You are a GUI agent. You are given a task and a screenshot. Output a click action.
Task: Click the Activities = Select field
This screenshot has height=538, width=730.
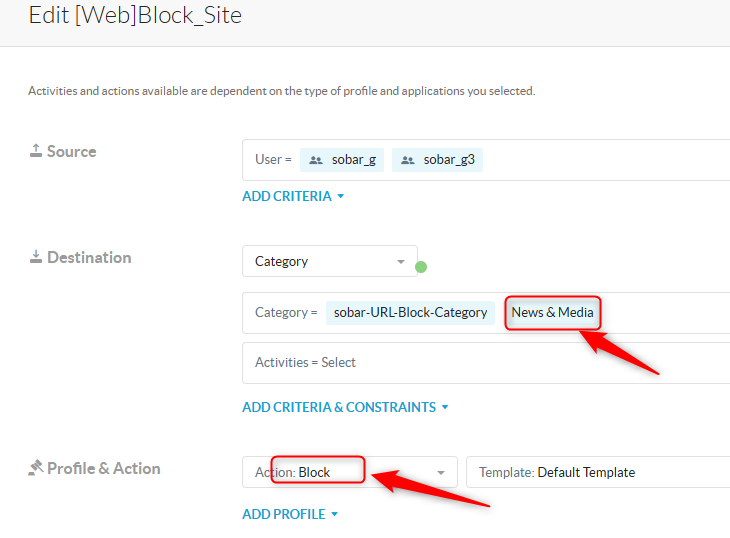point(486,363)
